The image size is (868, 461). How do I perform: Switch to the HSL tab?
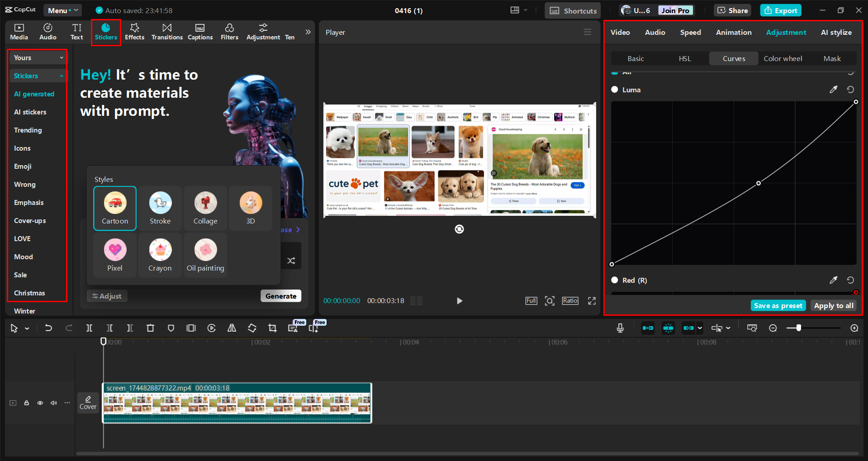685,58
